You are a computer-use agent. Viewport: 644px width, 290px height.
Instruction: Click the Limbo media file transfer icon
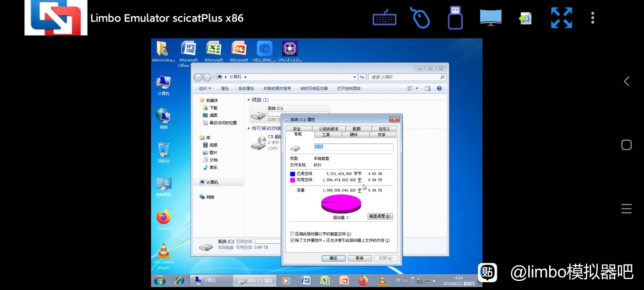pos(526,18)
